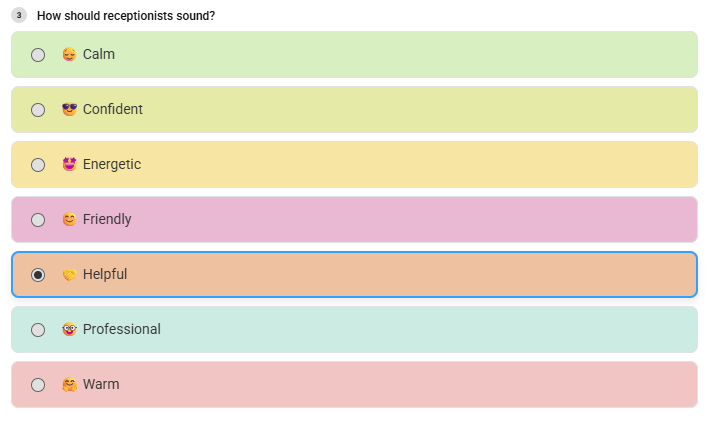This screenshot has height=422, width=709.
Task: Click the star-eyes emoji beside Energetic
Action: (69, 164)
